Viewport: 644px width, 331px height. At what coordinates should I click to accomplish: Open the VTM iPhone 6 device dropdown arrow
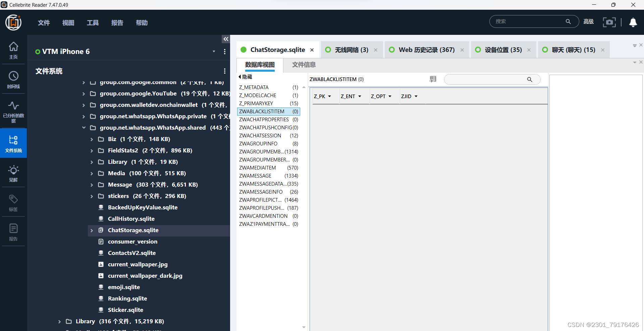point(214,52)
